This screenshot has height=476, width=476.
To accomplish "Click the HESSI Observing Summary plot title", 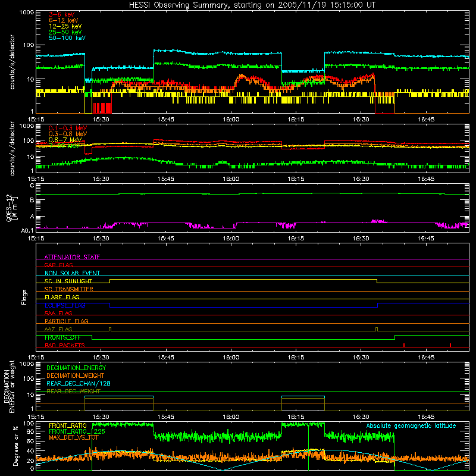I will (252, 5).
